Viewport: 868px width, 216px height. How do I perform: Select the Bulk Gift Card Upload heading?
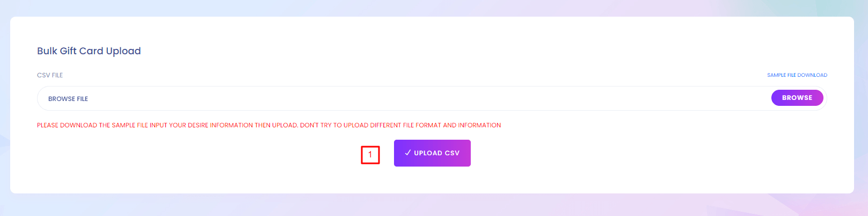pyautogui.click(x=89, y=51)
